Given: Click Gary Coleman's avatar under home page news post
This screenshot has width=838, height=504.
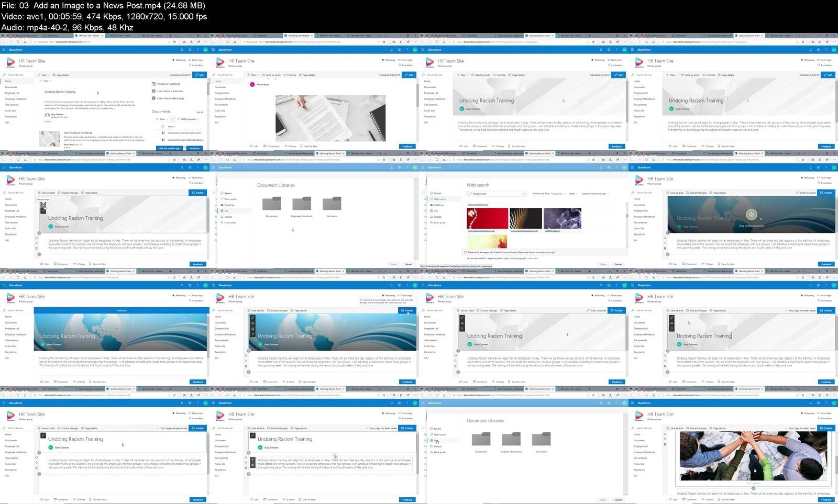Looking at the screenshot, I should point(47,115).
